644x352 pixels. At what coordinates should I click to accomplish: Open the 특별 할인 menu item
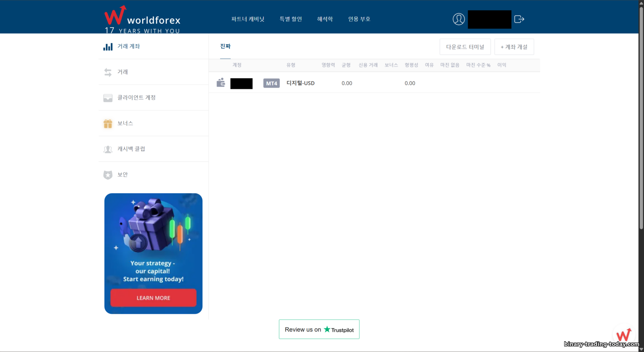(291, 19)
